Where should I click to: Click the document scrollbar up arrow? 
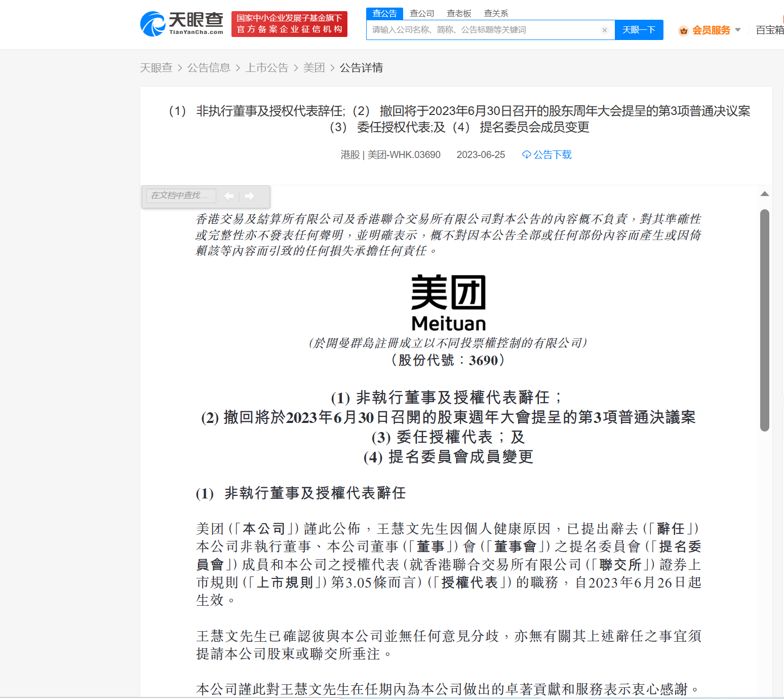click(765, 194)
